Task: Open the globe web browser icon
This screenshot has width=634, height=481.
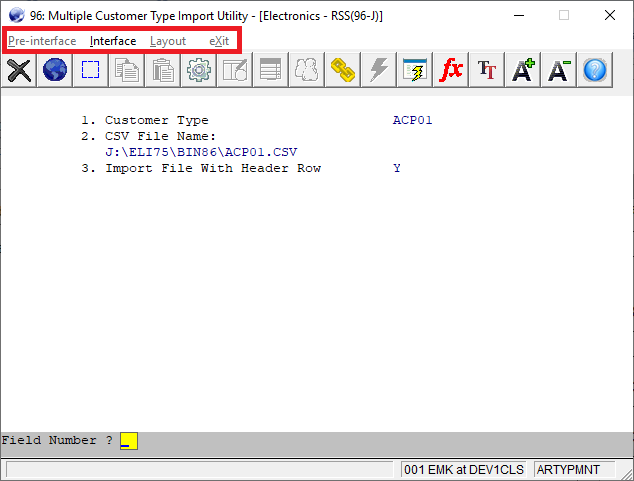Action: coord(55,70)
